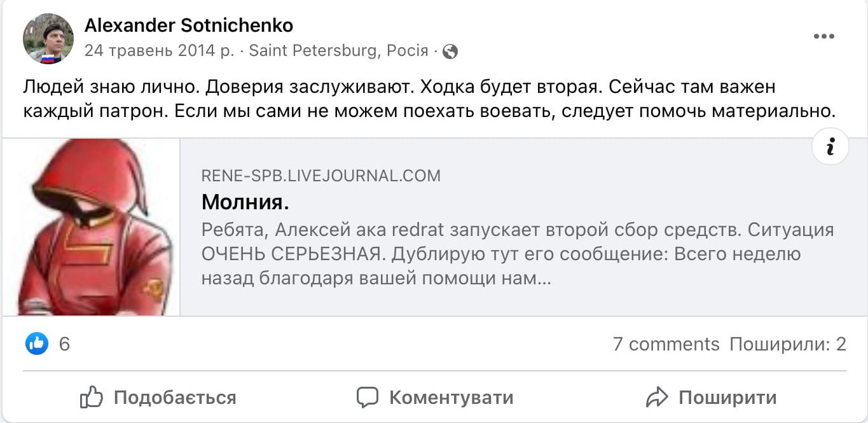Click the link preview description text
868x423 pixels.
pos(517,254)
